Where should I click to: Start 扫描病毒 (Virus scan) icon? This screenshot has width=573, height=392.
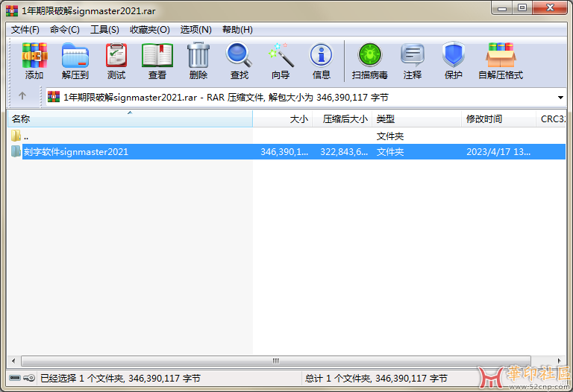point(370,55)
